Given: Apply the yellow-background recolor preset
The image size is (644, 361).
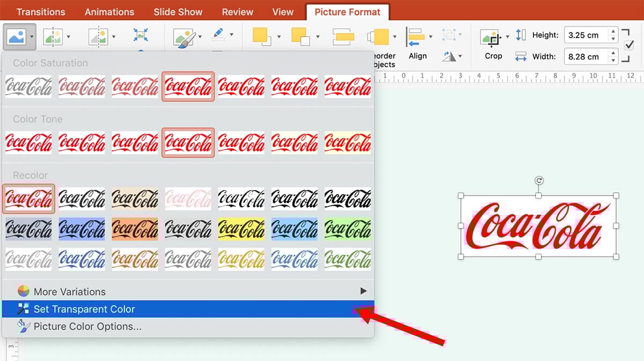Looking at the screenshot, I should [x=241, y=229].
